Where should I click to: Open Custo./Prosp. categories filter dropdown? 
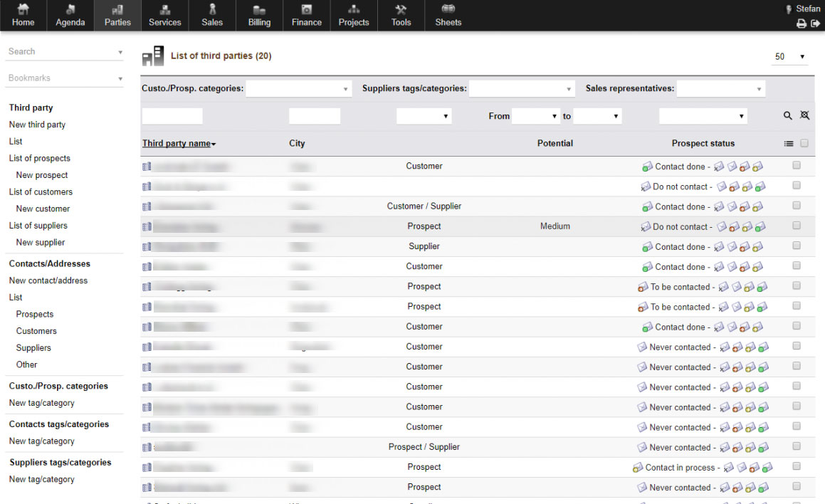pos(298,88)
